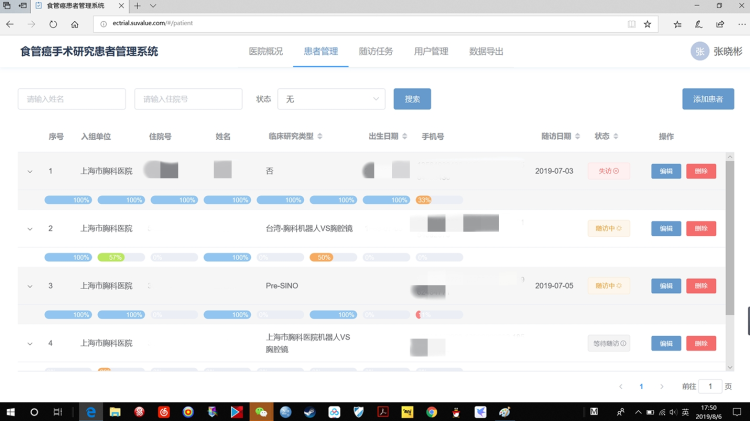Image resolution: width=750 pixels, height=421 pixels.
Task: Sort by 随访日期 column sort arrows
Action: click(x=576, y=137)
